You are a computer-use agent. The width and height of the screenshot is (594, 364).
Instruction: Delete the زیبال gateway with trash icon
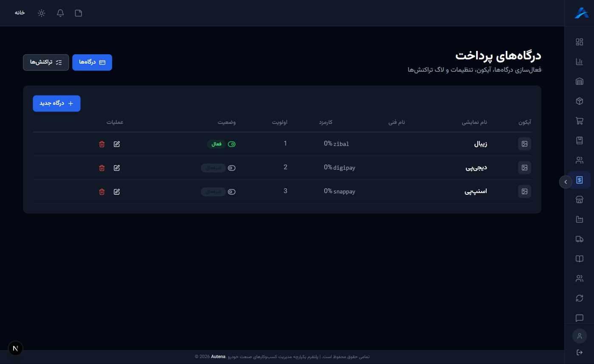102,144
